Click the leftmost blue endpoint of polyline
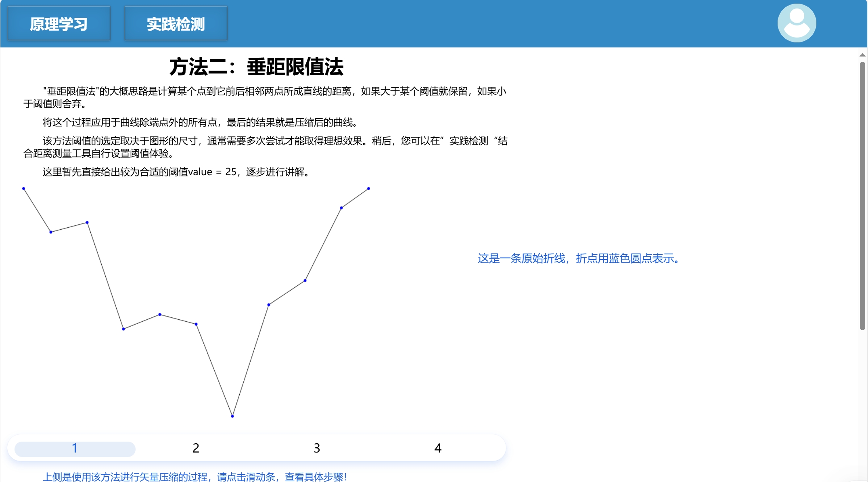Viewport: 868px width, 482px height. pos(24,189)
